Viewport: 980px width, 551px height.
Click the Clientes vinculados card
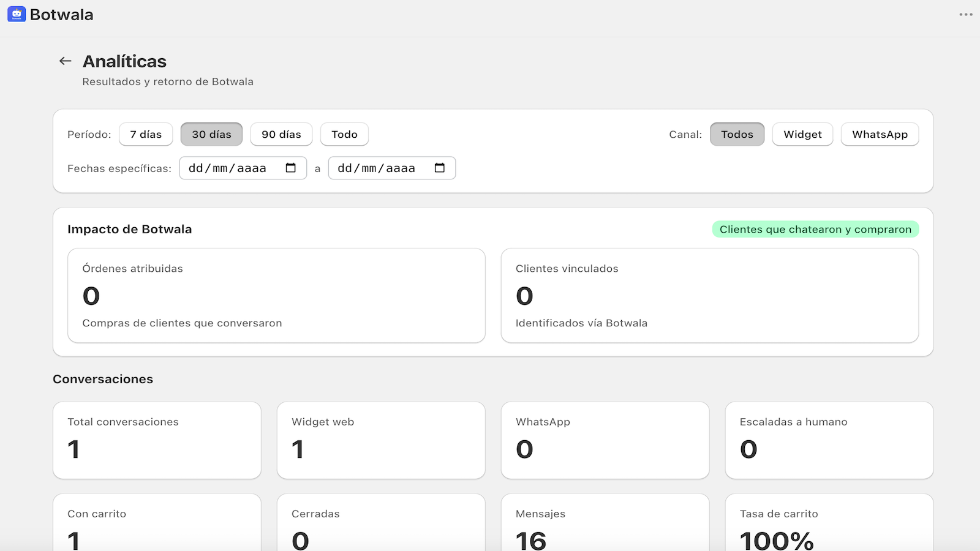click(709, 295)
